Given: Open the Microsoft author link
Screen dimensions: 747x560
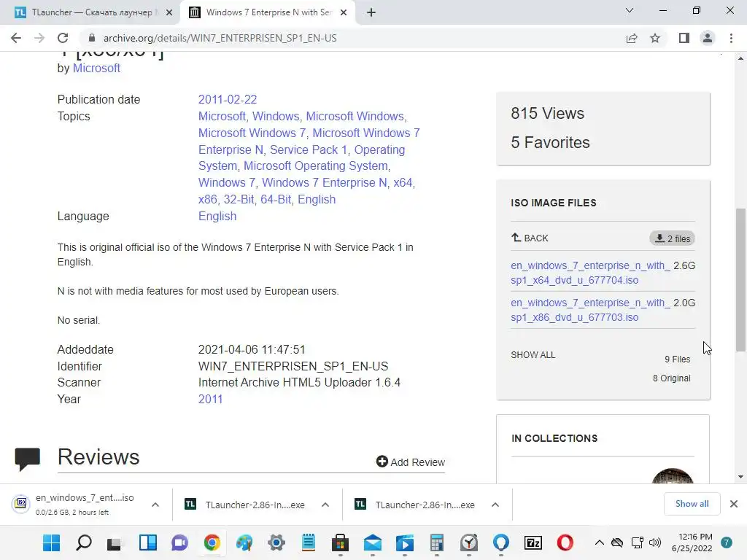Looking at the screenshot, I should pyautogui.click(x=96, y=68).
